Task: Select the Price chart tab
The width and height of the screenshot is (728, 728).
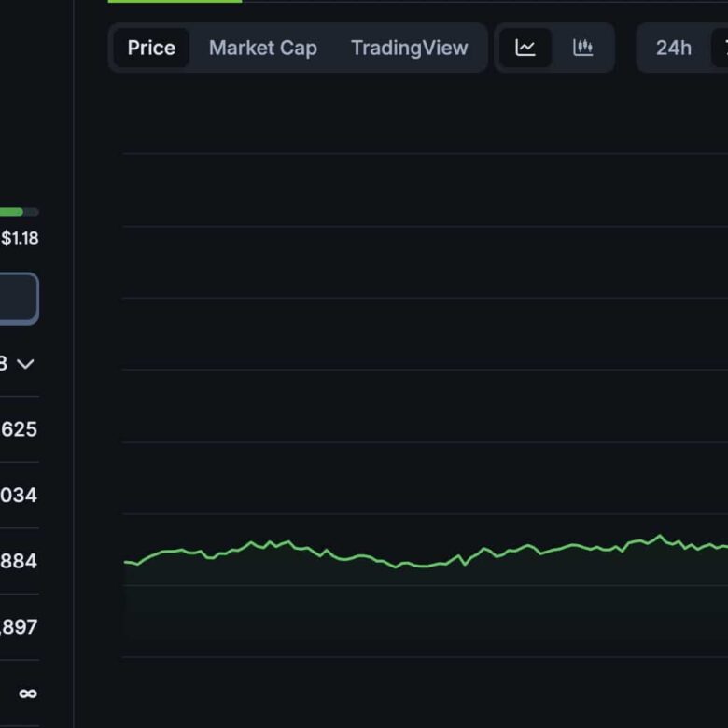Action: pos(151,48)
